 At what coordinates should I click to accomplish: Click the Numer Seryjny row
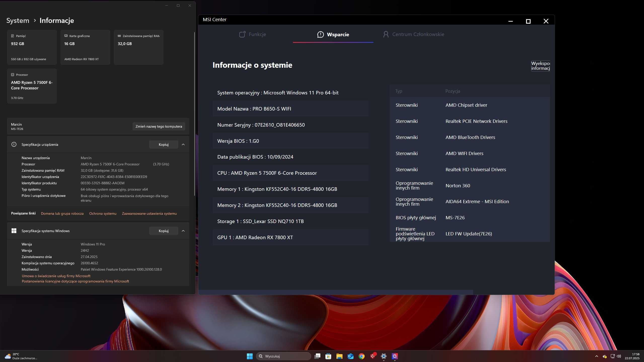point(290,125)
